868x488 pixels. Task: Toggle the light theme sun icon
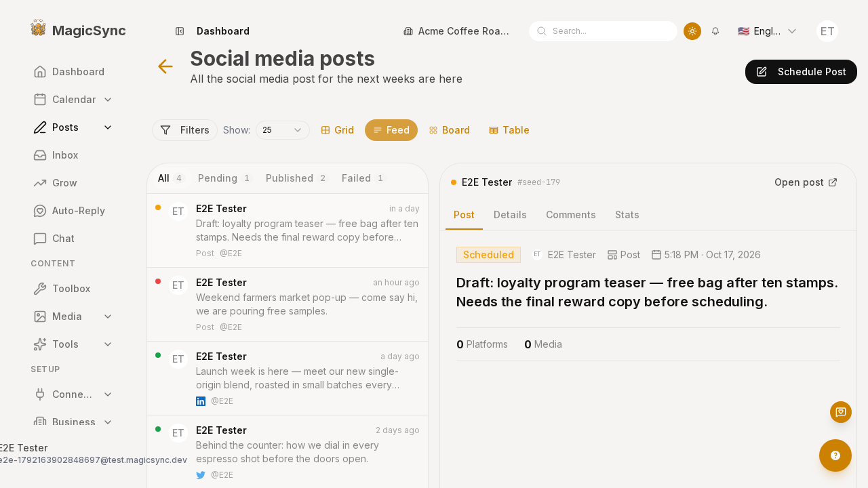click(692, 31)
